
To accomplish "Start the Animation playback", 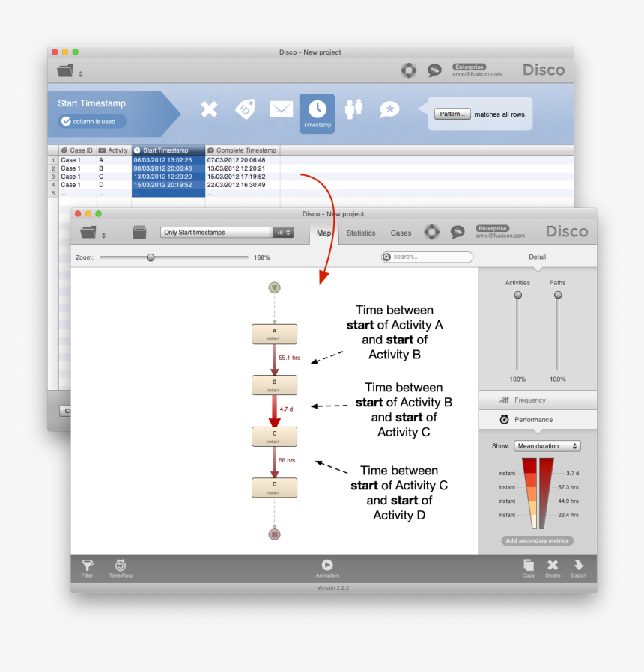I will pos(327,569).
